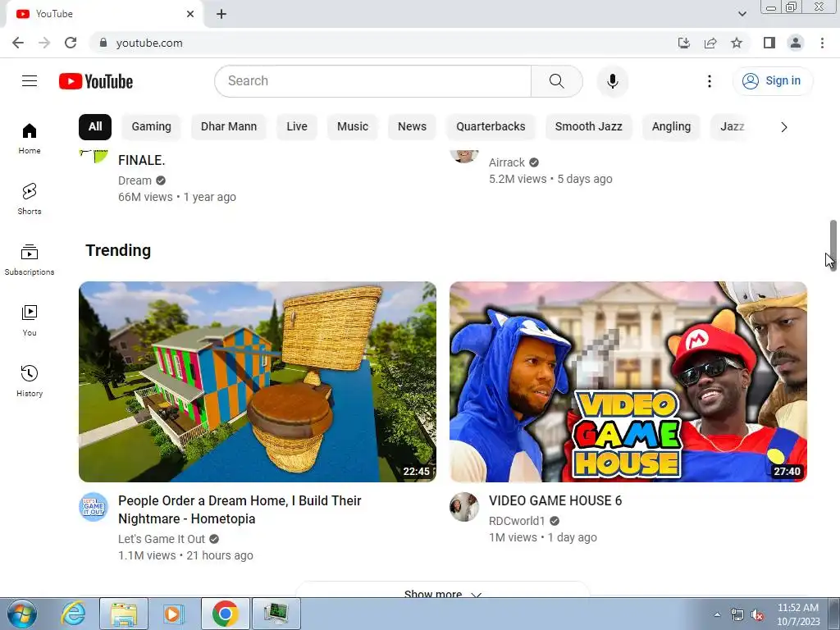This screenshot has height=630, width=840.
Task: Toggle the browser side panel
Action: (x=769, y=43)
